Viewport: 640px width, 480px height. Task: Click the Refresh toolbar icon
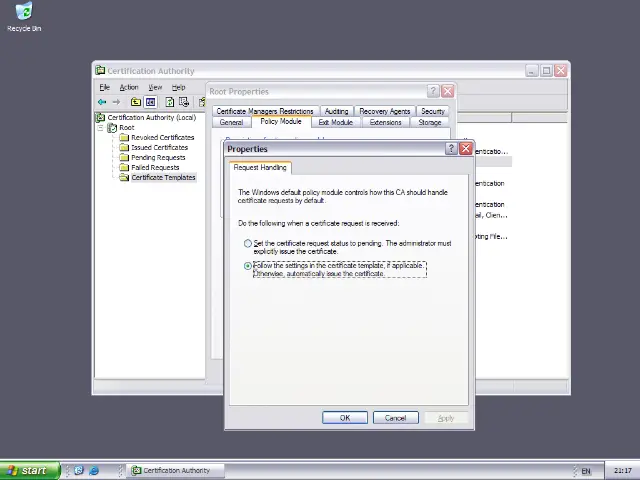(170, 102)
